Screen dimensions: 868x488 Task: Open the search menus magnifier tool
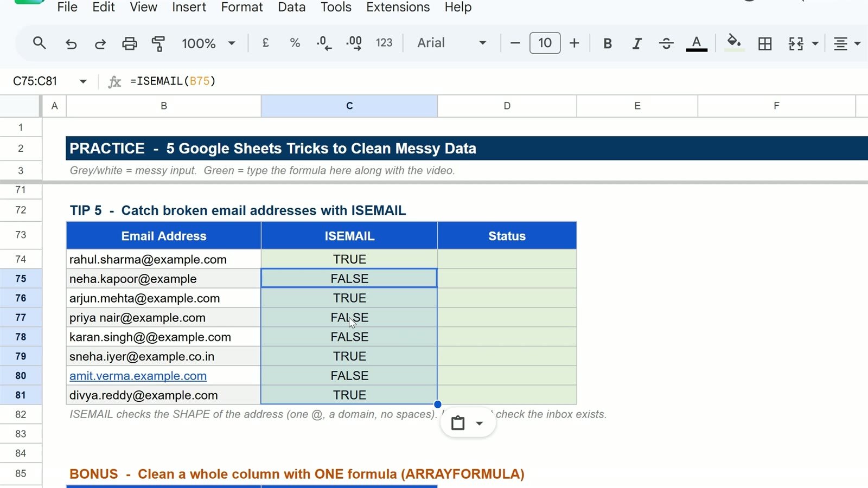[39, 43]
